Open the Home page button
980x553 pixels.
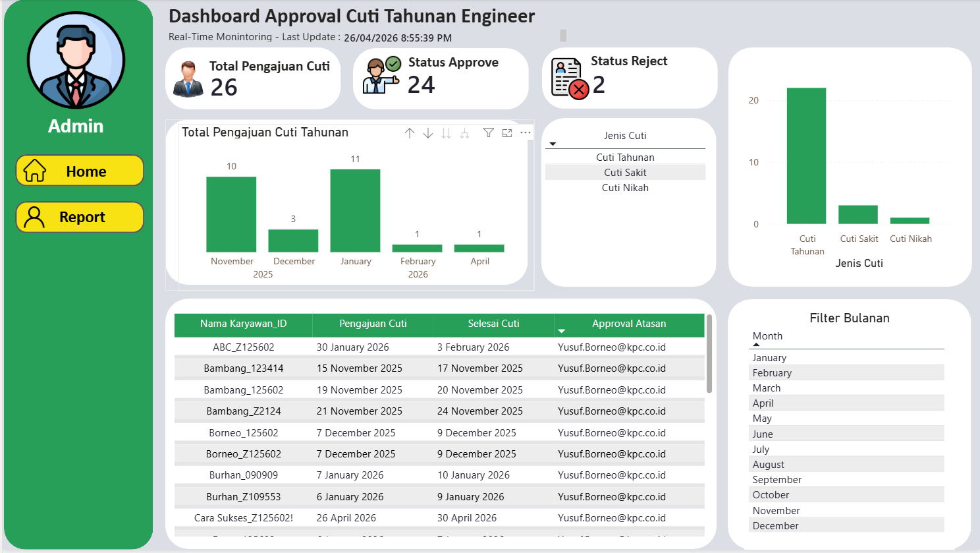click(80, 171)
